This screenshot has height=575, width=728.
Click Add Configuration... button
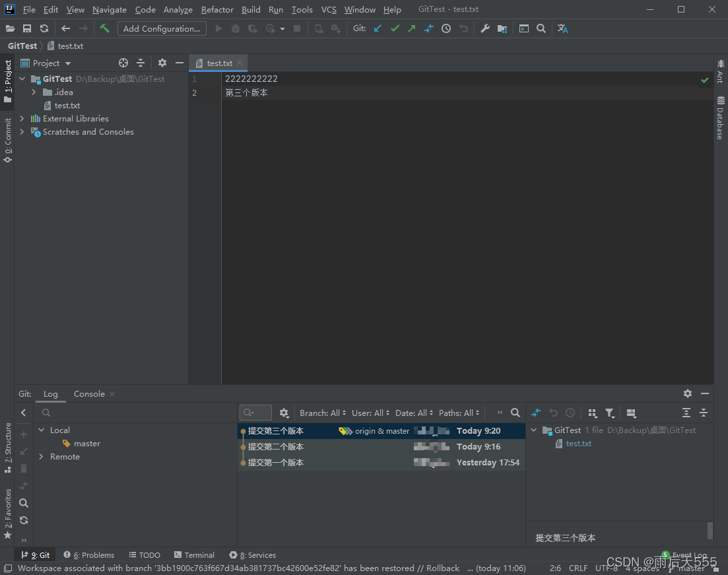pos(162,29)
